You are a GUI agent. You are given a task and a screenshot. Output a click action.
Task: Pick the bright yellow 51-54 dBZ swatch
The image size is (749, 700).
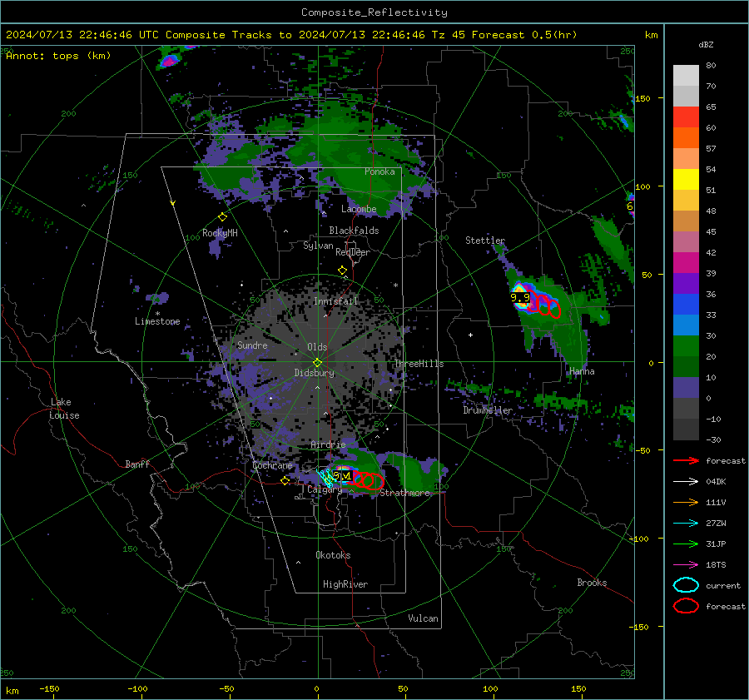click(x=686, y=179)
